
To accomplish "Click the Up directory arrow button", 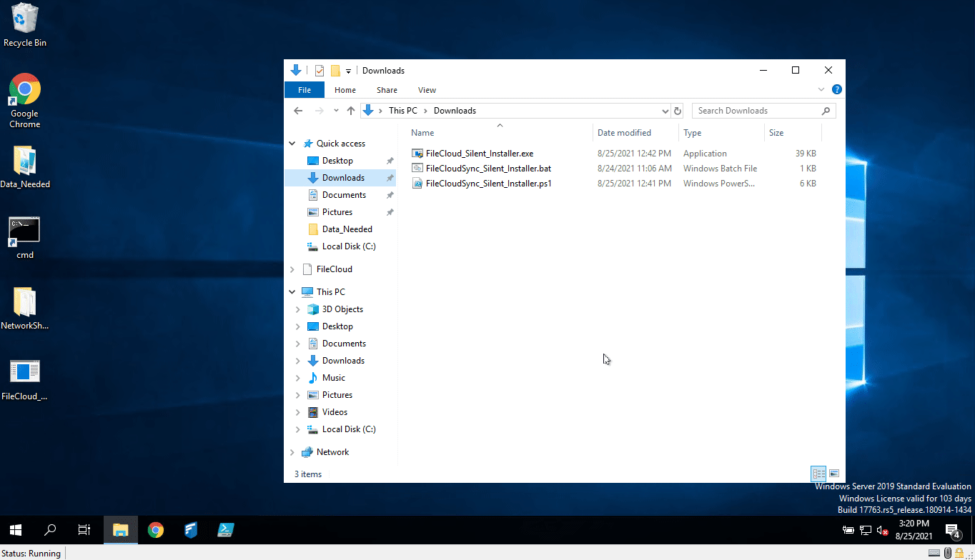I will tap(350, 111).
